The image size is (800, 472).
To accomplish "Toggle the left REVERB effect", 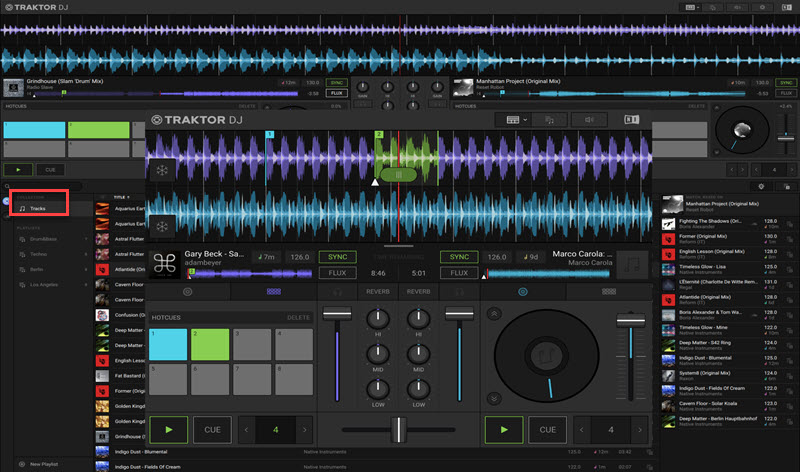I will (378, 292).
